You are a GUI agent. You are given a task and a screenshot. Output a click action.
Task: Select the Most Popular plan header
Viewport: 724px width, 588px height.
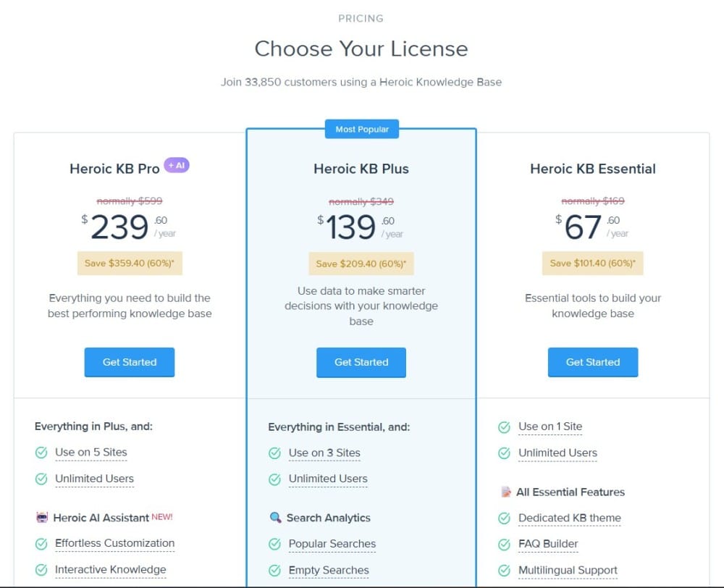click(x=362, y=129)
